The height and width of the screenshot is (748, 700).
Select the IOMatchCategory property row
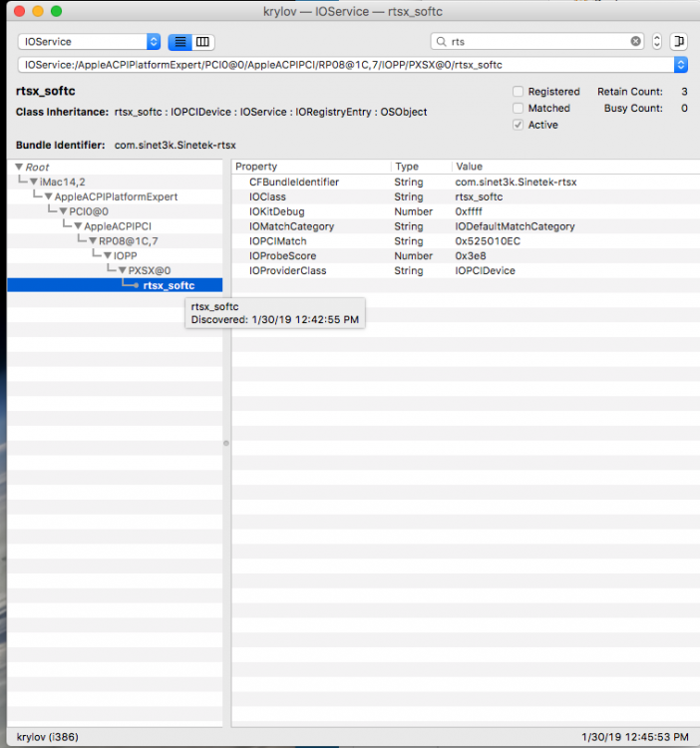point(466,226)
